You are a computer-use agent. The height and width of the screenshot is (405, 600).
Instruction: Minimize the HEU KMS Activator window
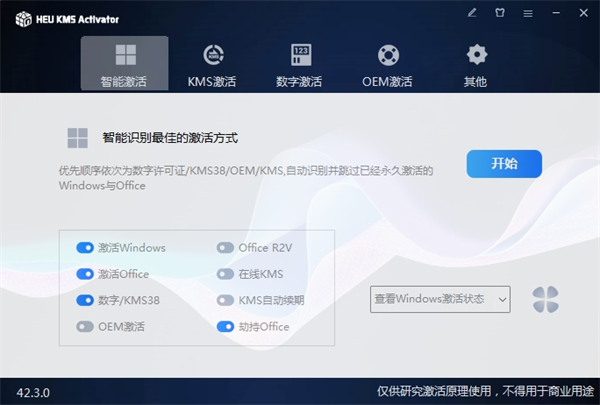pyautogui.click(x=556, y=13)
